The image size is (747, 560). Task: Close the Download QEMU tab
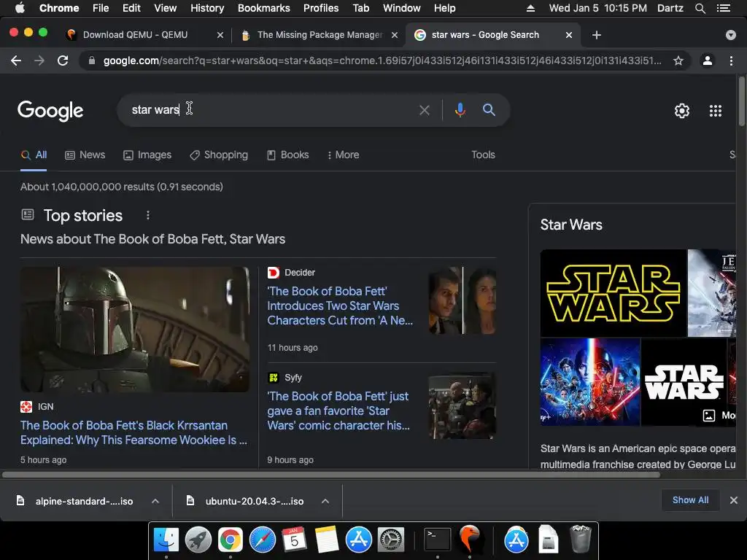(x=220, y=35)
